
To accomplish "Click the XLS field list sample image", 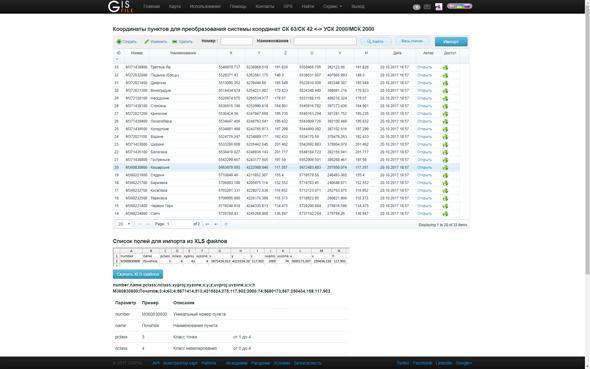I will pos(230,257).
